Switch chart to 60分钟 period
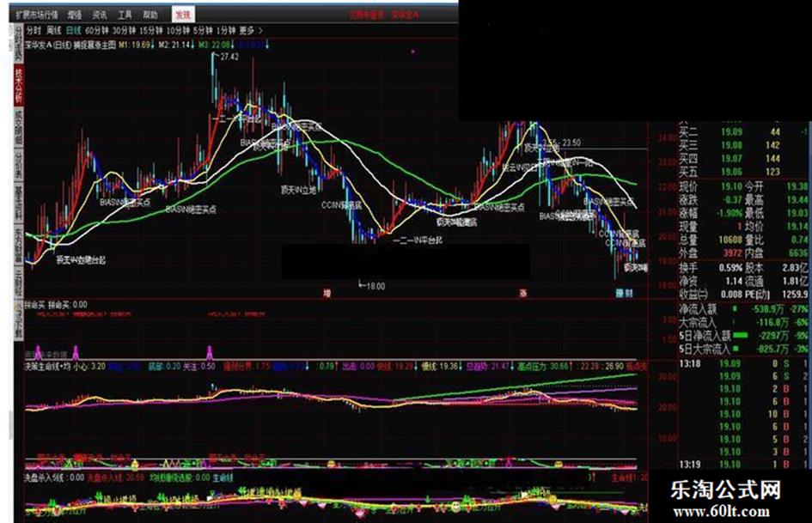The width and height of the screenshot is (812, 523). (x=97, y=31)
